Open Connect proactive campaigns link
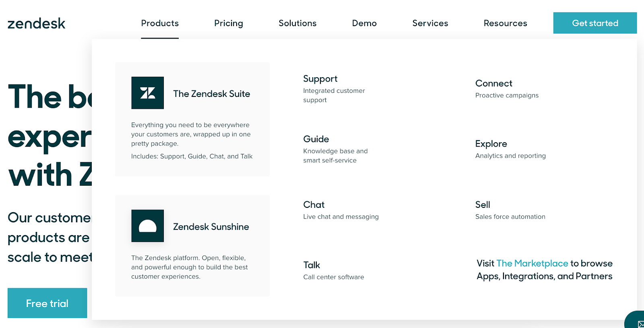The height and width of the screenshot is (328, 644). point(493,83)
